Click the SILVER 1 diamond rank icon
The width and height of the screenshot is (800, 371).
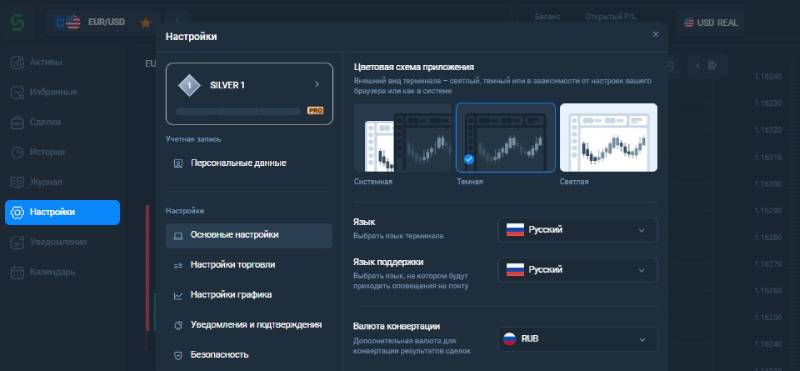pyautogui.click(x=189, y=85)
